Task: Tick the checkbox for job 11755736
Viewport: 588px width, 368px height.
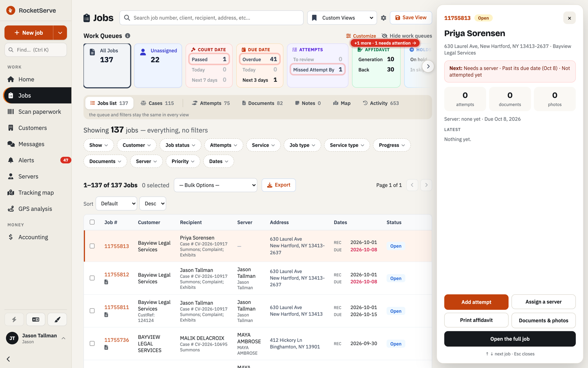Action: click(x=92, y=343)
